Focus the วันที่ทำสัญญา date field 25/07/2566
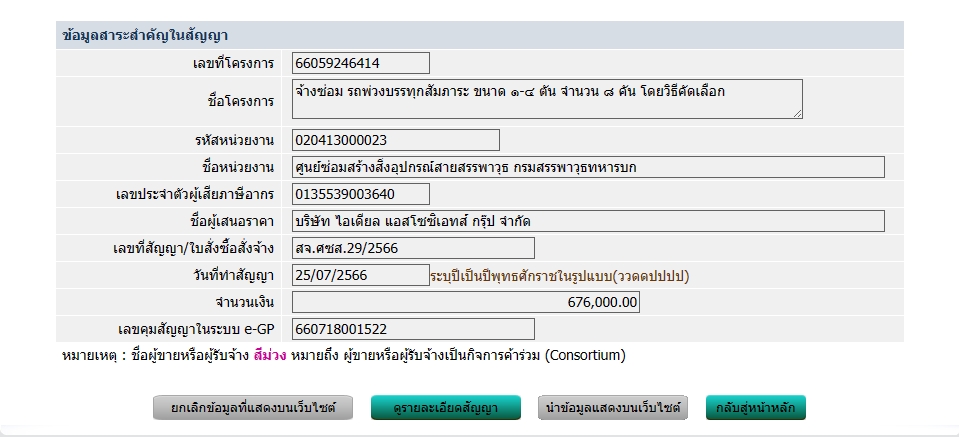The height and width of the screenshot is (437, 959). tap(360, 275)
